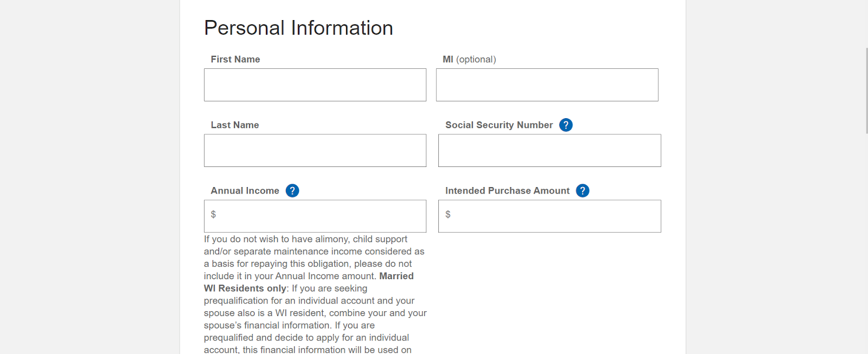Click the Social Security Number field
This screenshot has height=354, width=868.
point(549,151)
